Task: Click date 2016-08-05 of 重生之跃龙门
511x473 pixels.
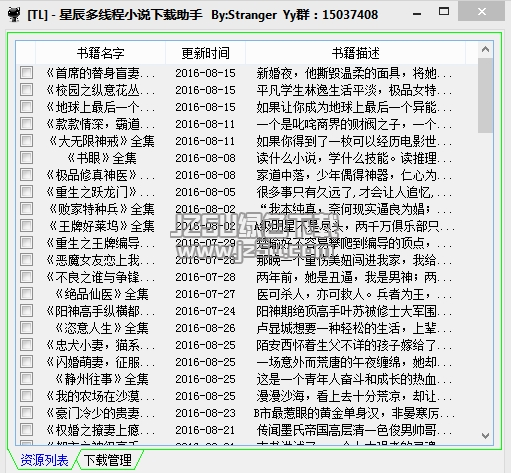Action: 205,192
